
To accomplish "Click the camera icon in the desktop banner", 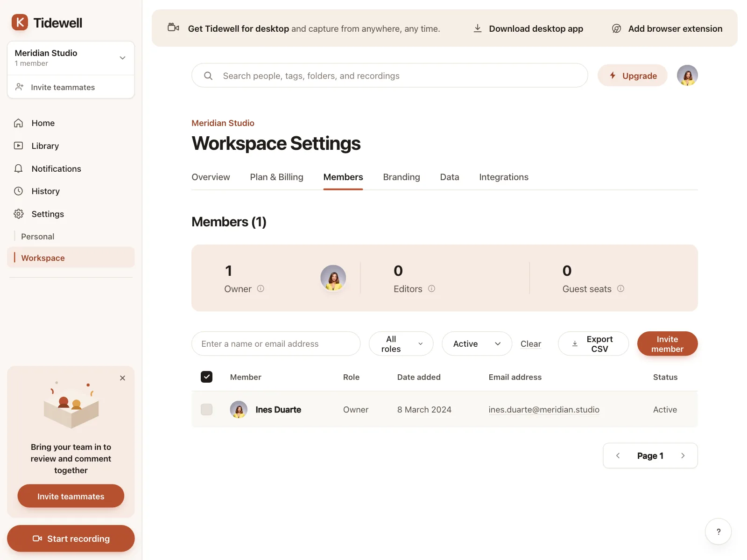I will (x=173, y=28).
